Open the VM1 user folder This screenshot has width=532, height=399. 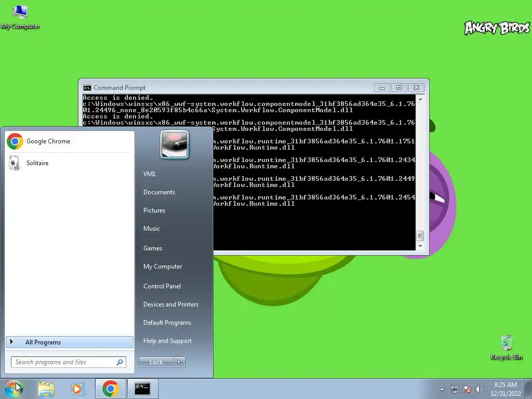click(149, 174)
